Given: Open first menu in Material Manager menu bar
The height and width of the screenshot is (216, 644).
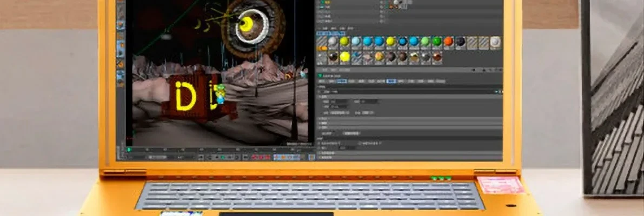Looking at the screenshot, I should 325,29.
